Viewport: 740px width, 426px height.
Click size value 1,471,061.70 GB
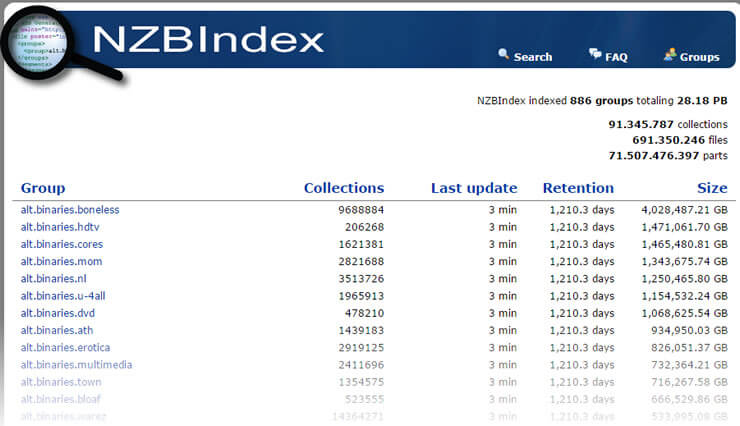684,227
